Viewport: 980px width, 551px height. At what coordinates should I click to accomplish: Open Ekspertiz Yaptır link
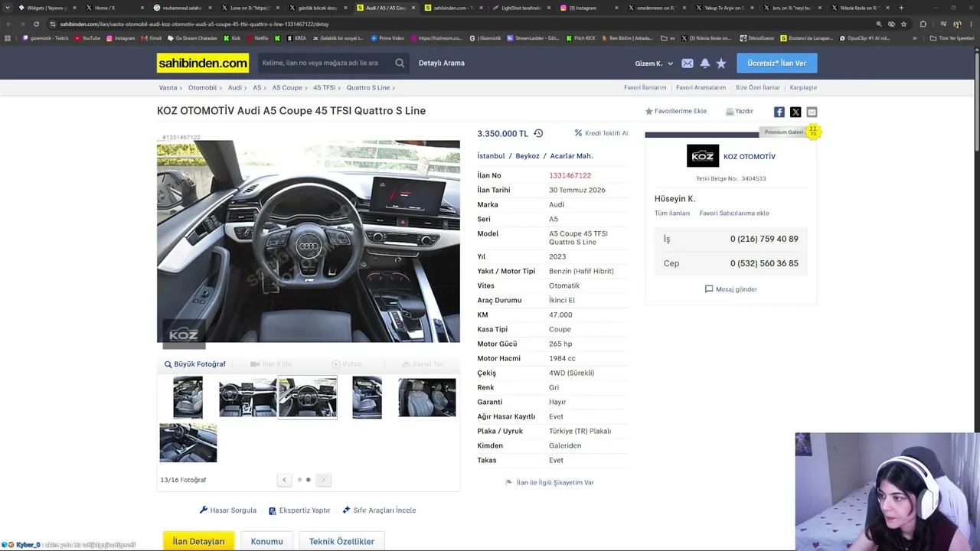pos(299,510)
